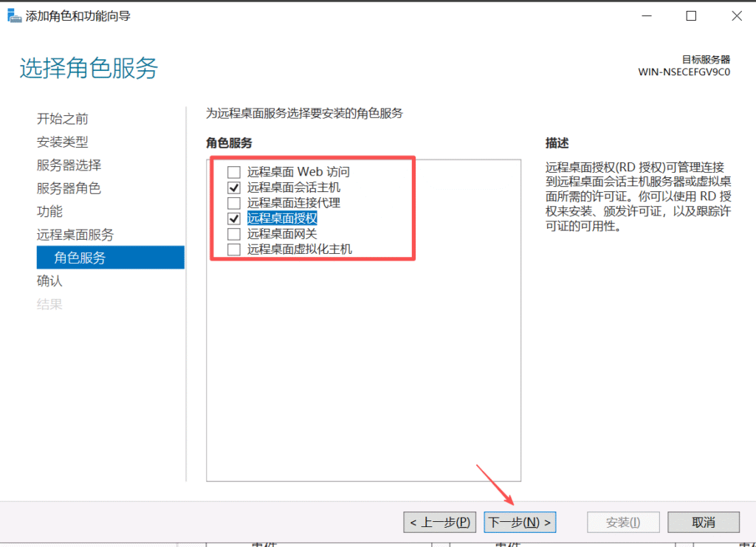Image resolution: width=756 pixels, height=547 pixels.
Task: Jump to the 确认 step
Action: [x=49, y=281]
